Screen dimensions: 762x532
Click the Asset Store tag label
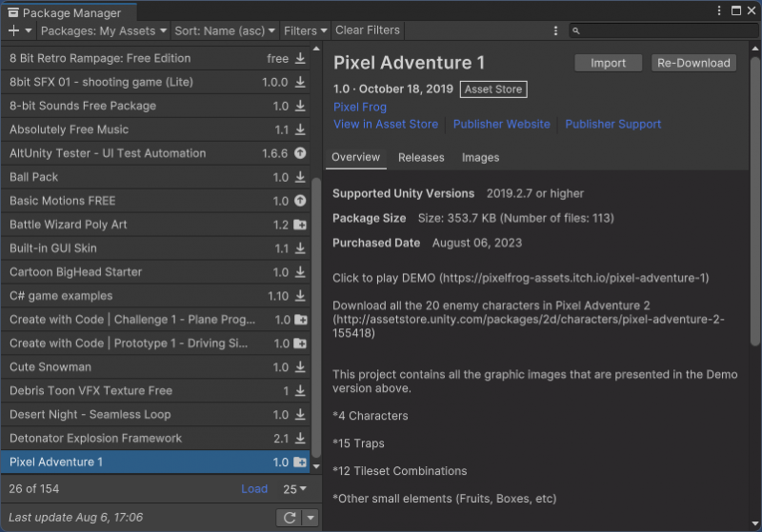pos(493,89)
